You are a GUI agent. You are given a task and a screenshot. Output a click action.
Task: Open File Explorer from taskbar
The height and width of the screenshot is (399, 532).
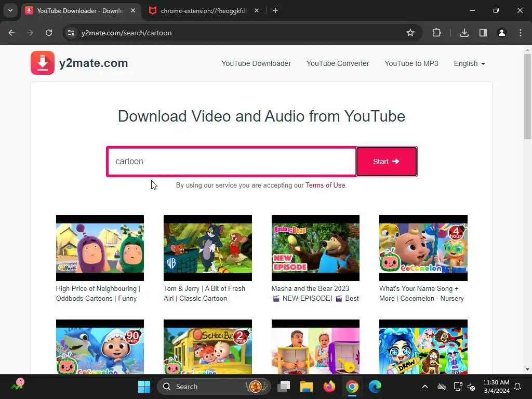click(x=307, y=387)
